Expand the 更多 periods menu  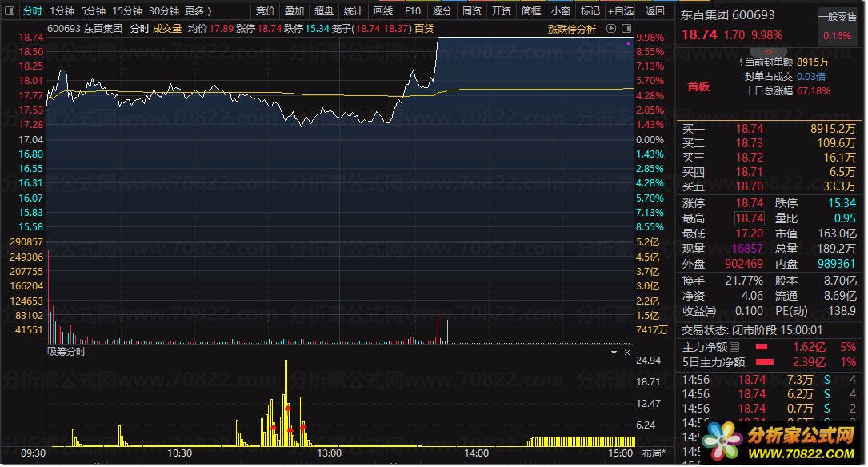click(198, 11)
